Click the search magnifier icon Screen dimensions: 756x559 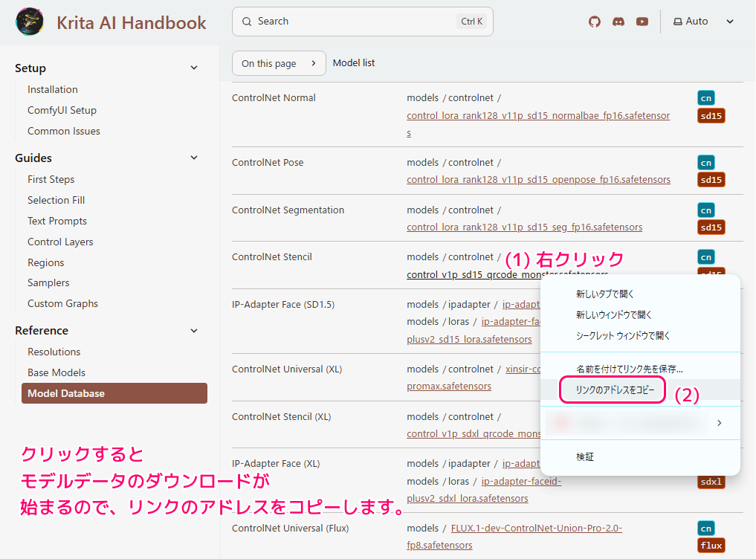[247, 22]
